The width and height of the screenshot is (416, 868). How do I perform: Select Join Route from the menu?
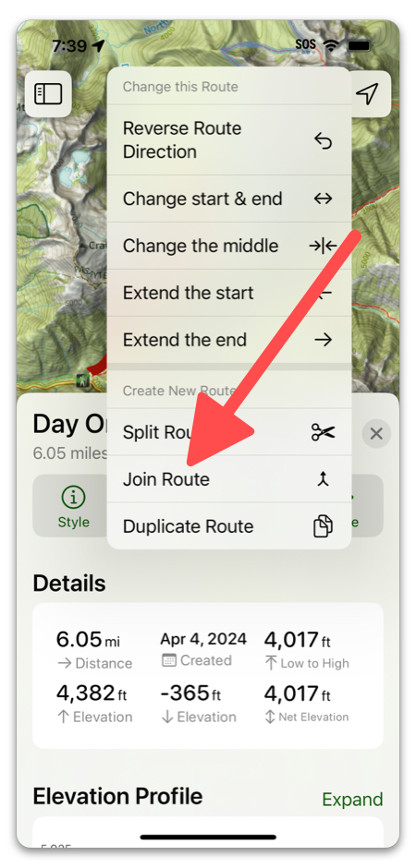228,479
